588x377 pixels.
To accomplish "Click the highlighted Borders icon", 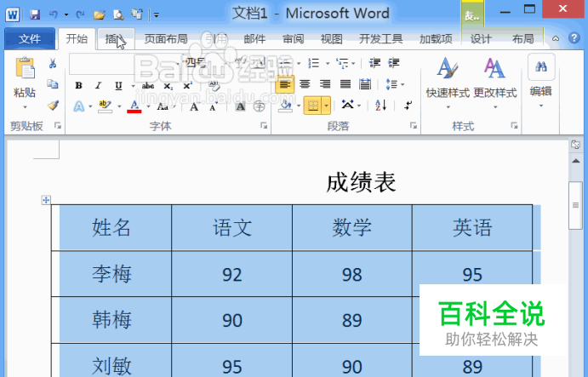I will pos(313,106).
